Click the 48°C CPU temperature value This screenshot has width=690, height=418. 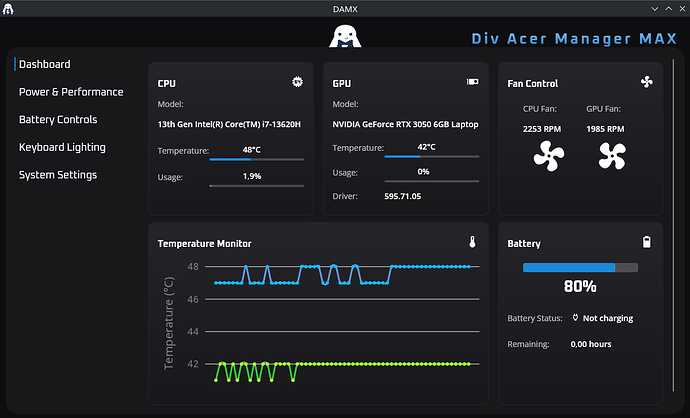pos(252,150)
